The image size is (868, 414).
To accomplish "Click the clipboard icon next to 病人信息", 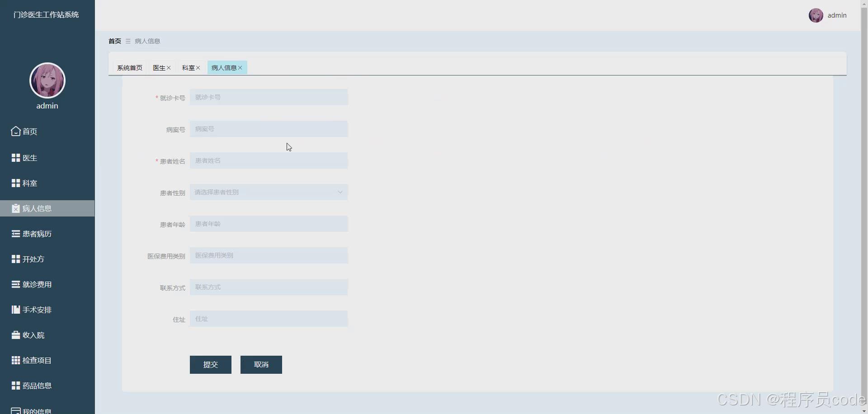I will click(x=16, y=208).
